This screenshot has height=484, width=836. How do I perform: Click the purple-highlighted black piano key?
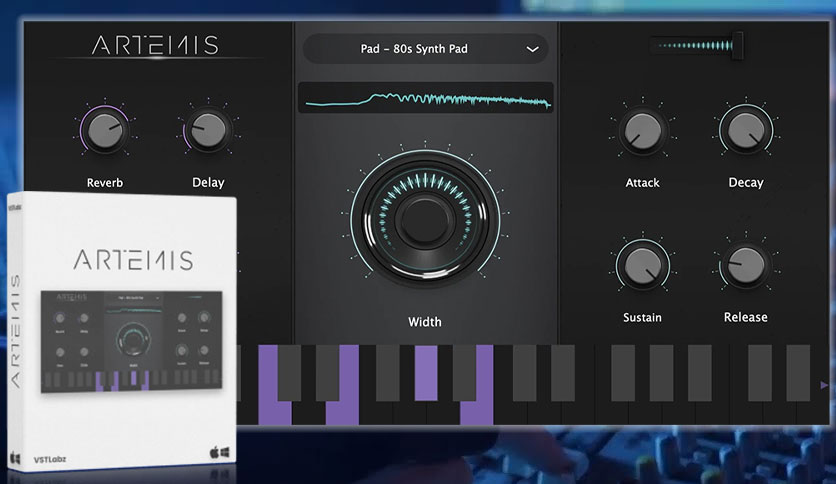pyautogui.click(x=426, y=373)
